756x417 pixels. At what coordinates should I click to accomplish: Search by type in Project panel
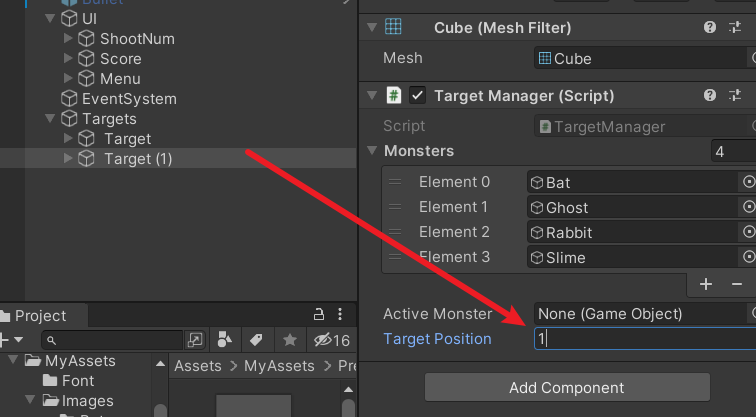point(226,340)
